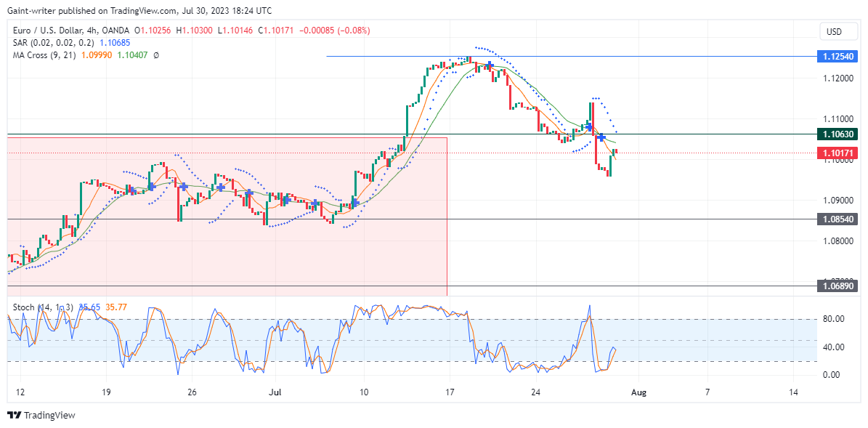Click the Aug date label on time axis
This screenshot has width=868, height=428.
click(x=638, y=392)
